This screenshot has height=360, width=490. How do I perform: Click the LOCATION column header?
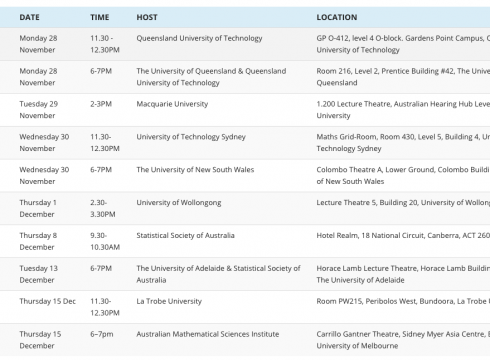(x=337, y=17)
